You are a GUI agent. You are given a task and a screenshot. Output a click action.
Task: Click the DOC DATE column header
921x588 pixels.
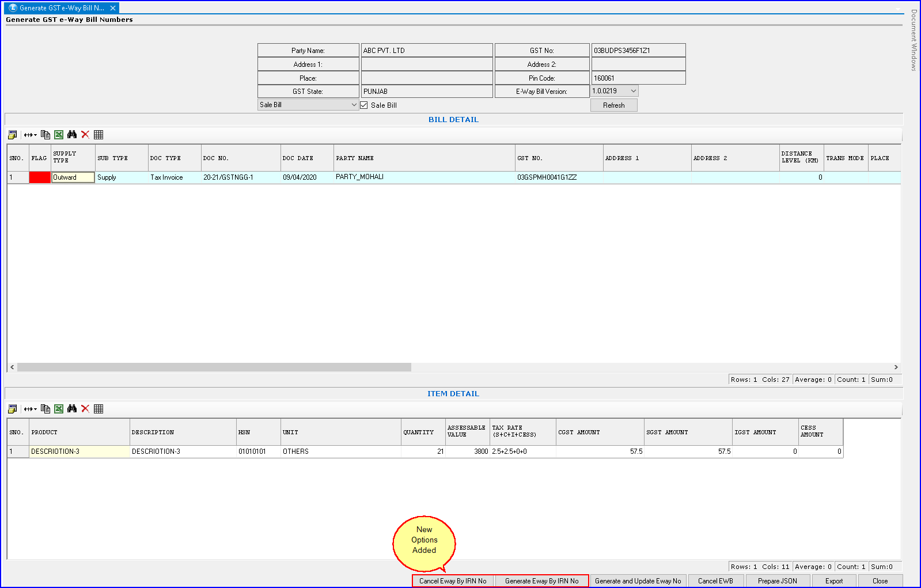click(x=307, y=158)
